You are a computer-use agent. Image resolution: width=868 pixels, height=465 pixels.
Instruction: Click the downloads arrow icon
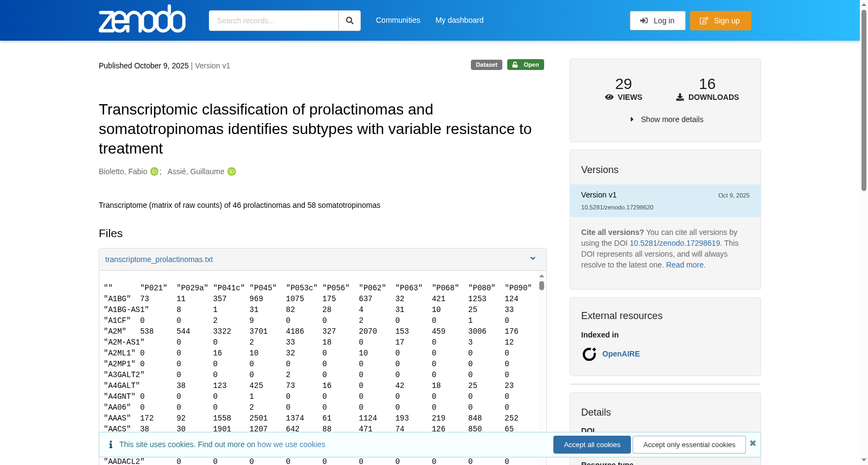[680, 97]
